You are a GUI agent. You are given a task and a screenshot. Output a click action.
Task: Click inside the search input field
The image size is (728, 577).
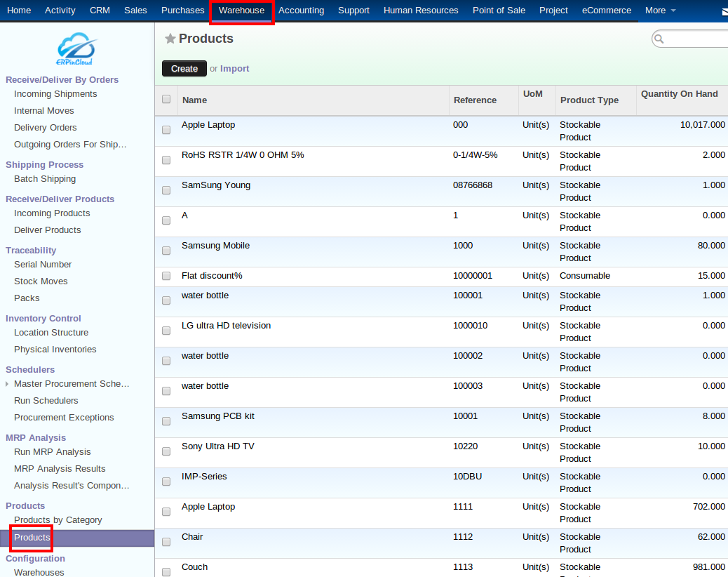(696, 39)
